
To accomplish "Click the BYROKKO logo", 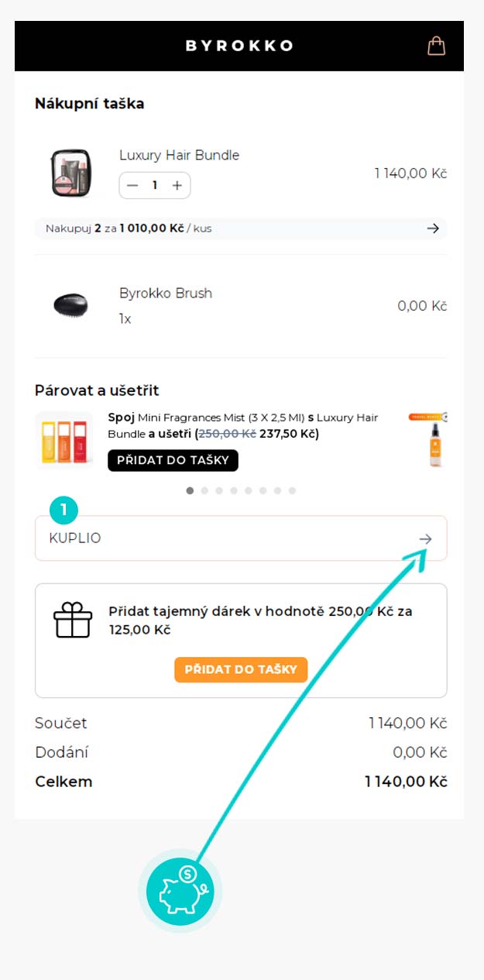I will 239,46.
